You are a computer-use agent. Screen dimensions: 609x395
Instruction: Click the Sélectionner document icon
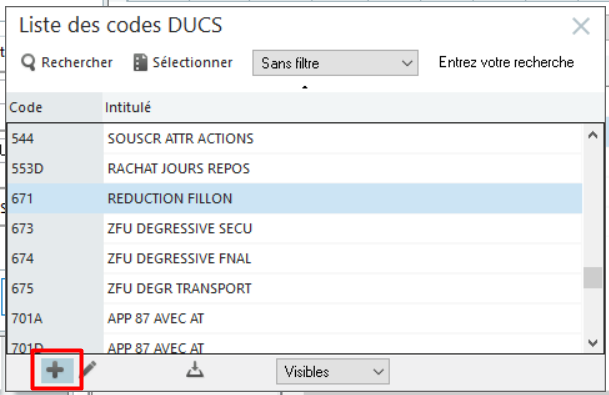[x=140, y=62]
